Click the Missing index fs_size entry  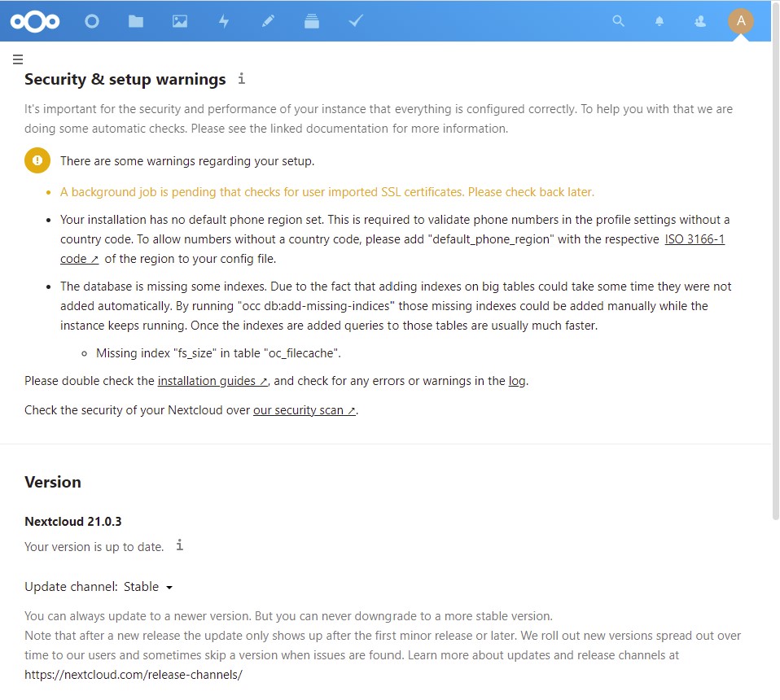click(x=218, y=353)
